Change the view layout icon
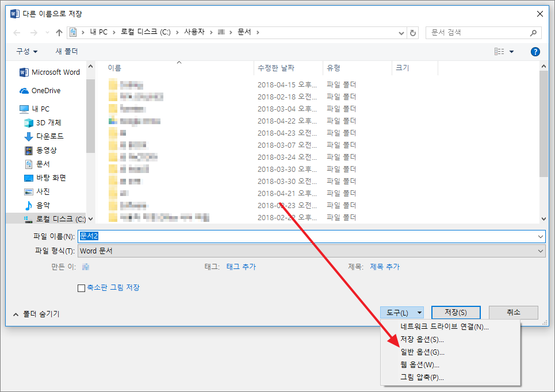 pyautogui.click(x=499, y=52)
